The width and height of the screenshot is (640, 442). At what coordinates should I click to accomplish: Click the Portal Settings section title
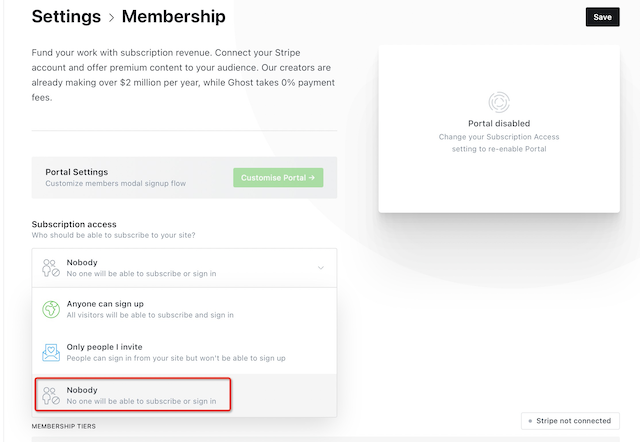pyautogui.click(x=76, y=172)
